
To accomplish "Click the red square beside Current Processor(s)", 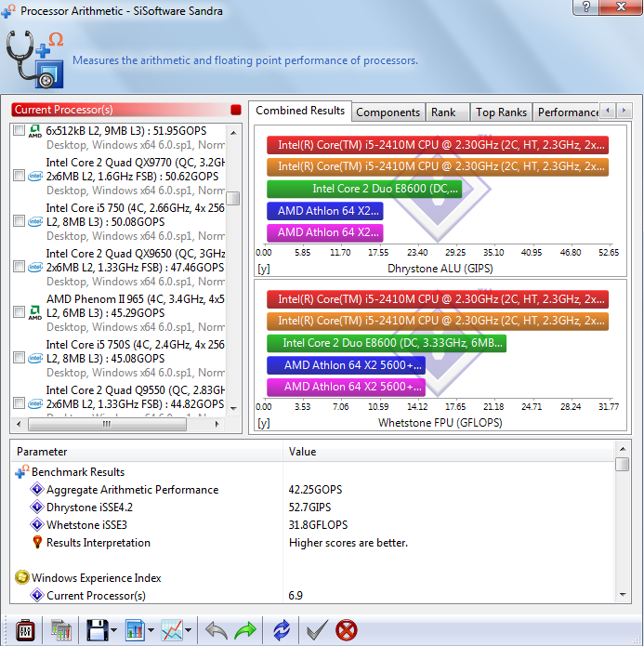I will point(236,110).
